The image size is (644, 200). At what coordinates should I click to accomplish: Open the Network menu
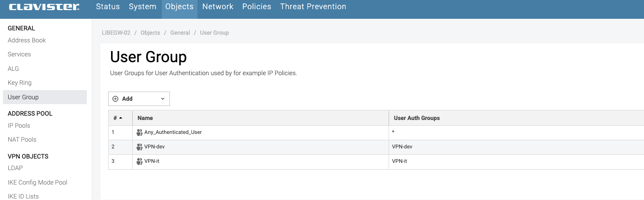[x=218, y=7]
